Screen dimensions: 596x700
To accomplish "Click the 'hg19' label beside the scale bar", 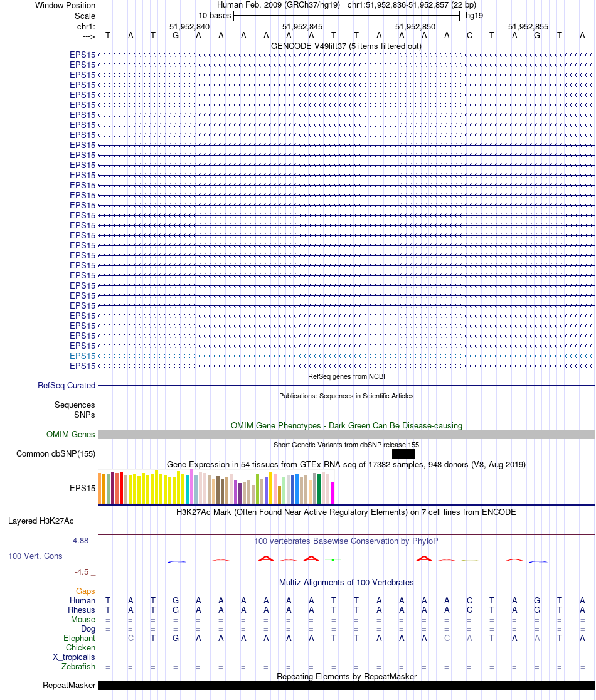I will tap(474, 16).
